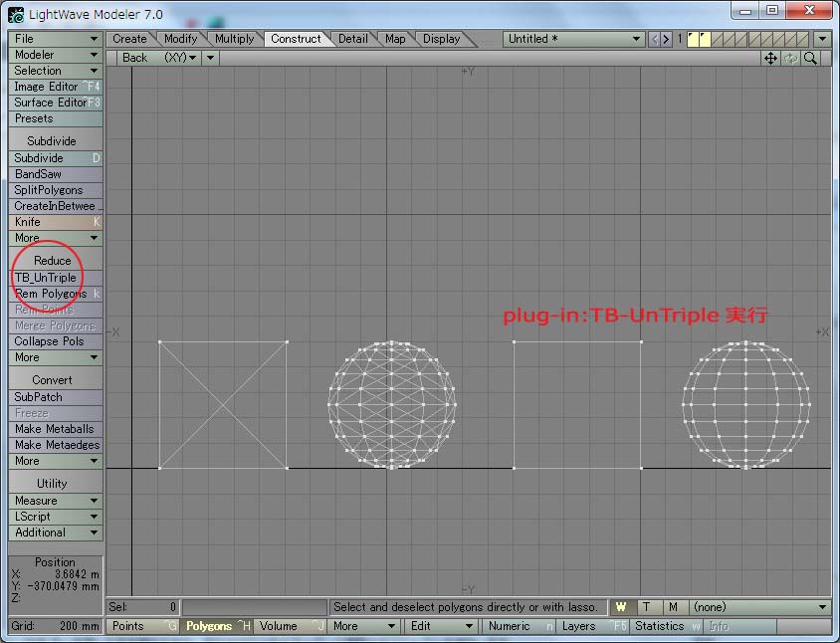Open the layer options dropdown at top right
The width and height of the screenshot is (840, 643).
tap(822, 39)
